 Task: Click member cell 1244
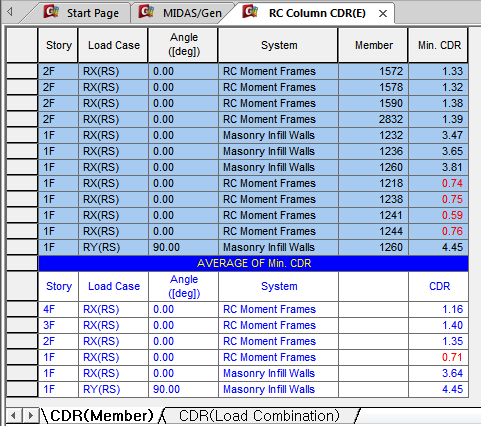[x=373, y=231]
